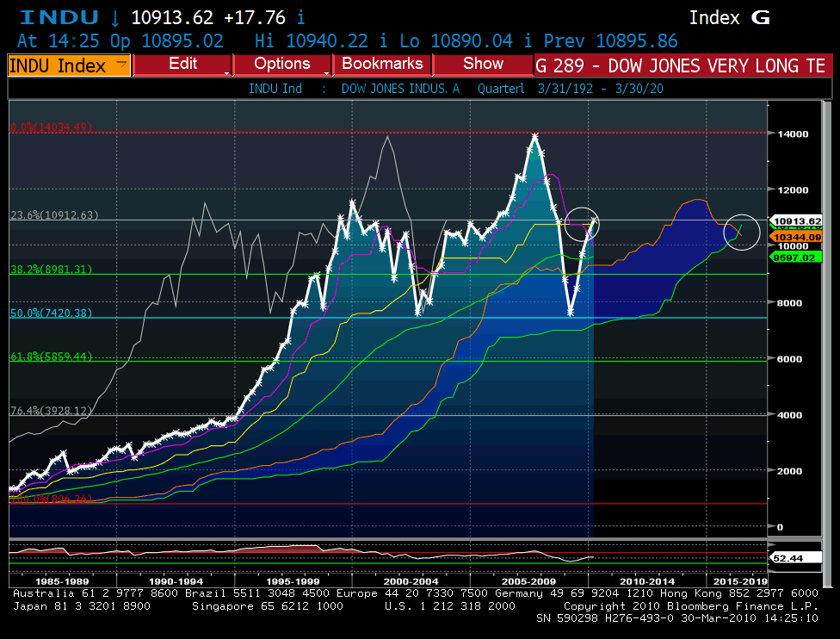840x639 pixels.
Task: Select the Op 10895.02 value
Action: pos(167,40)
